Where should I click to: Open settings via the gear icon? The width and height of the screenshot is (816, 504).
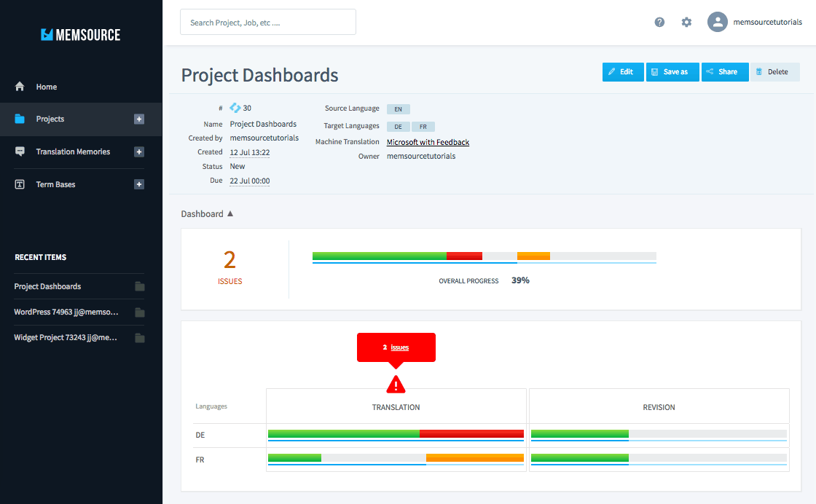(686, 22)
